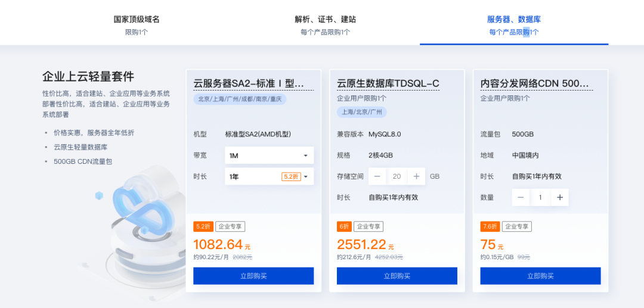Open 云服务器SA2-标准 I 型 product title

point(249,83)
